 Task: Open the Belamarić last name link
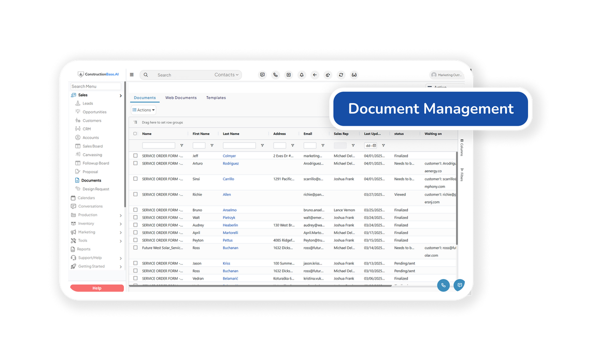click(230, 279)
